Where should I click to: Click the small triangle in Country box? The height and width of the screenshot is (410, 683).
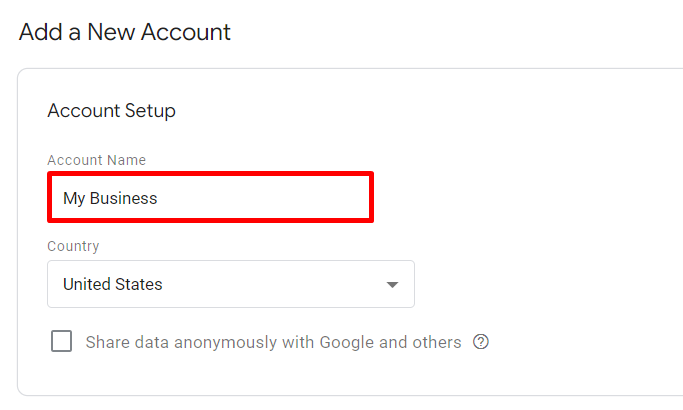(x=392, y=285)
